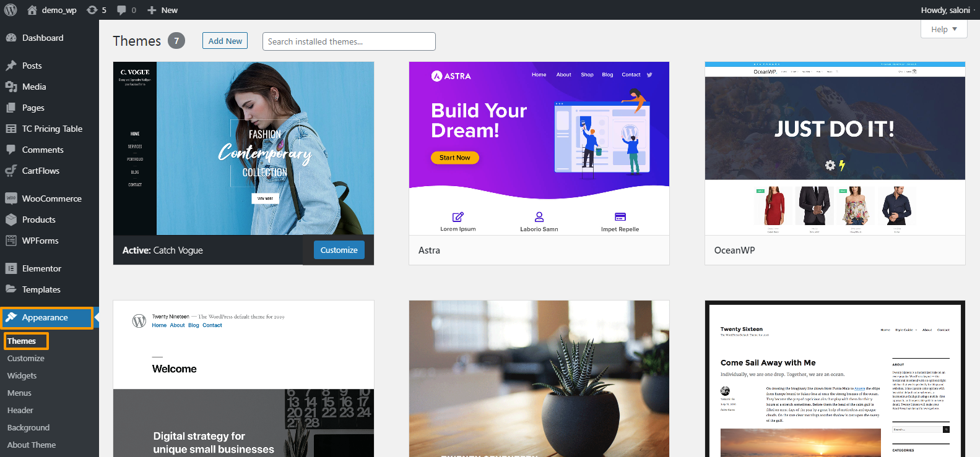Image resolution: width=980 pixels, height=457 pixels.
Task: Open the Twenty Sixteen theme thumbnail
Action: (x=835, y=379)
